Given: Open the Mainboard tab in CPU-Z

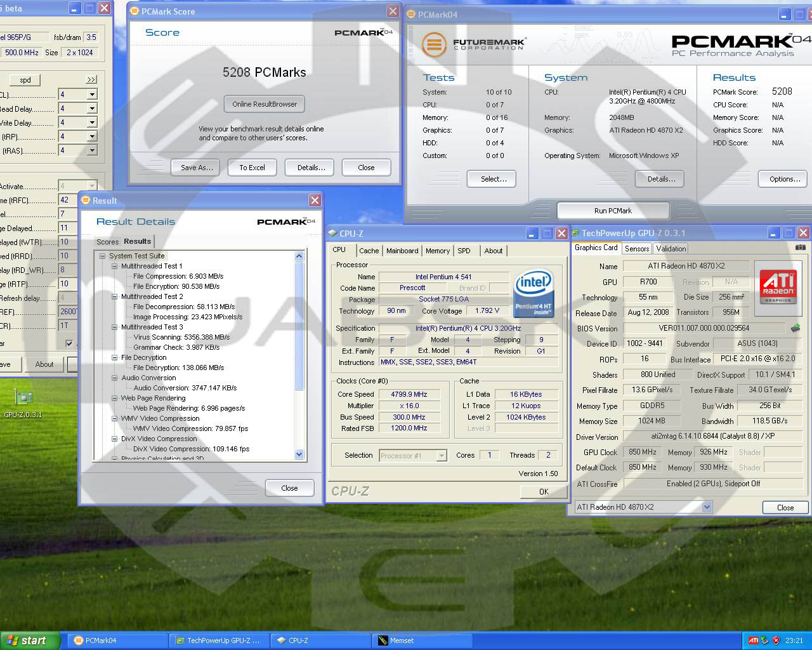Looking at the screenshot, I should pyautogui.click(x=402, y=251).
